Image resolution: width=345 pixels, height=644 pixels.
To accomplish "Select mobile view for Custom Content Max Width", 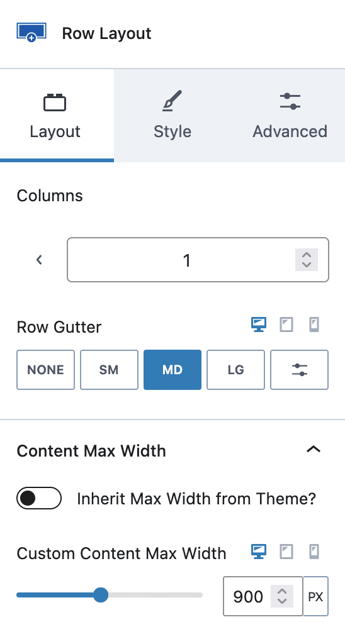I will 314,552.
